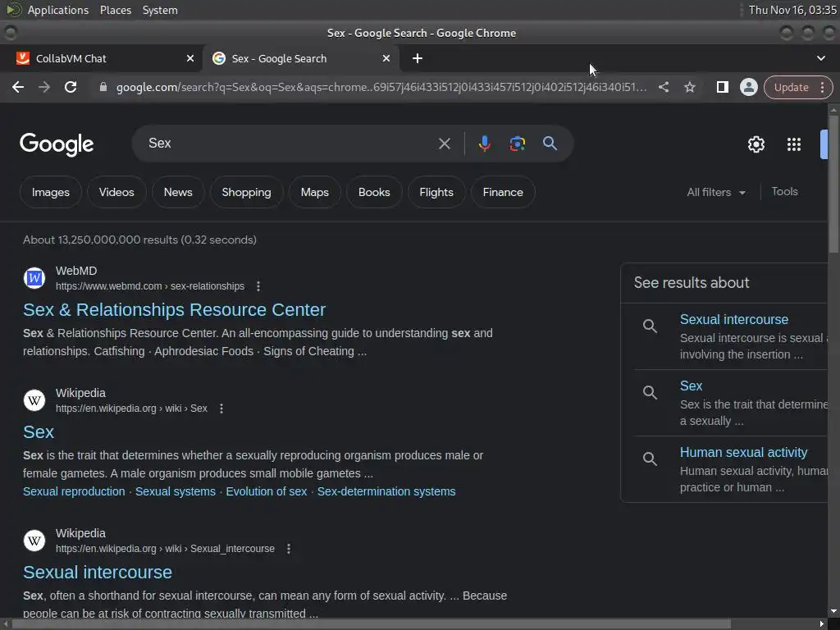Filter results by Flights

click(436, 192)
